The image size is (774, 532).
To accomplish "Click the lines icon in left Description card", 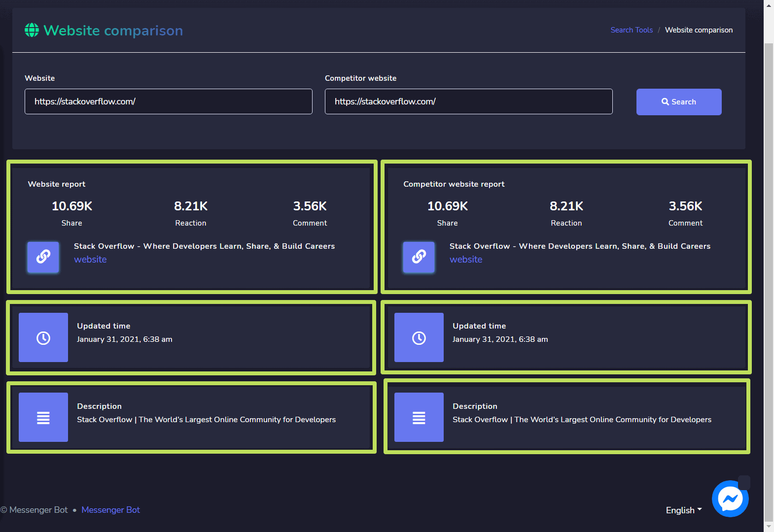I will (x=43, y=418).
